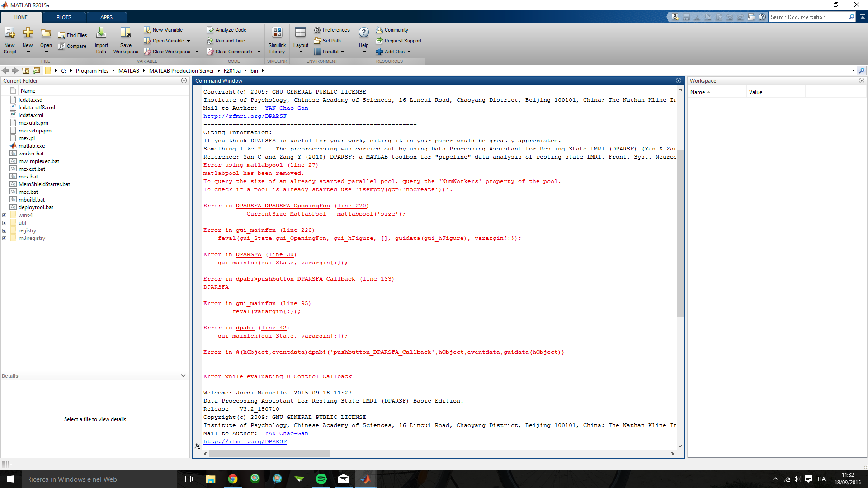Open matlabpool (line 27) error link

(x=264, y=165)
